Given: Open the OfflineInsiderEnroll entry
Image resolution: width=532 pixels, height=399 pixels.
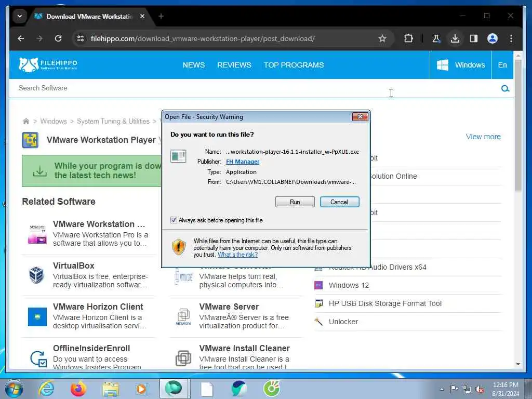Looking at the screenshot, I should (x=91, y=348).
